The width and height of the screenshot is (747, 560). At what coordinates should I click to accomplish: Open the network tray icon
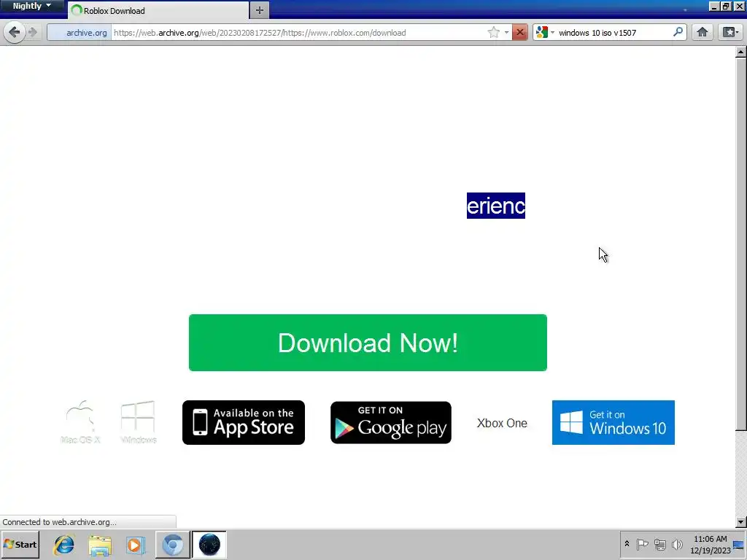click(x=659, y=544)
